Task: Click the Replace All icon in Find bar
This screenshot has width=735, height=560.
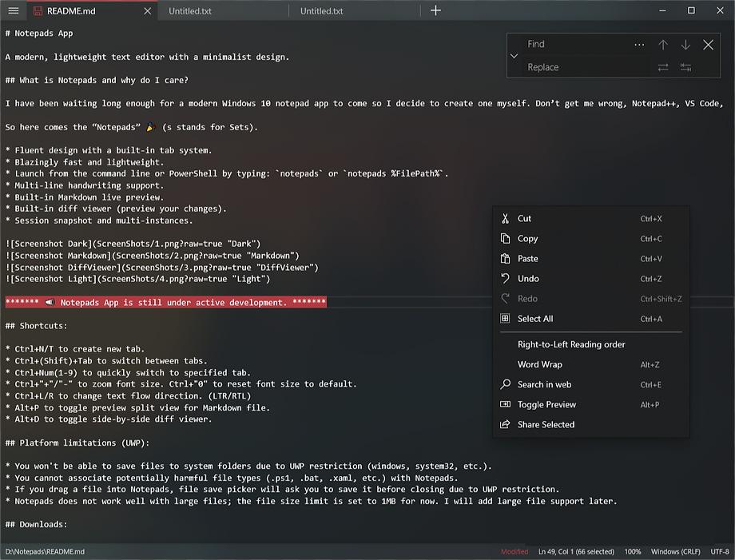Action: 685,67
